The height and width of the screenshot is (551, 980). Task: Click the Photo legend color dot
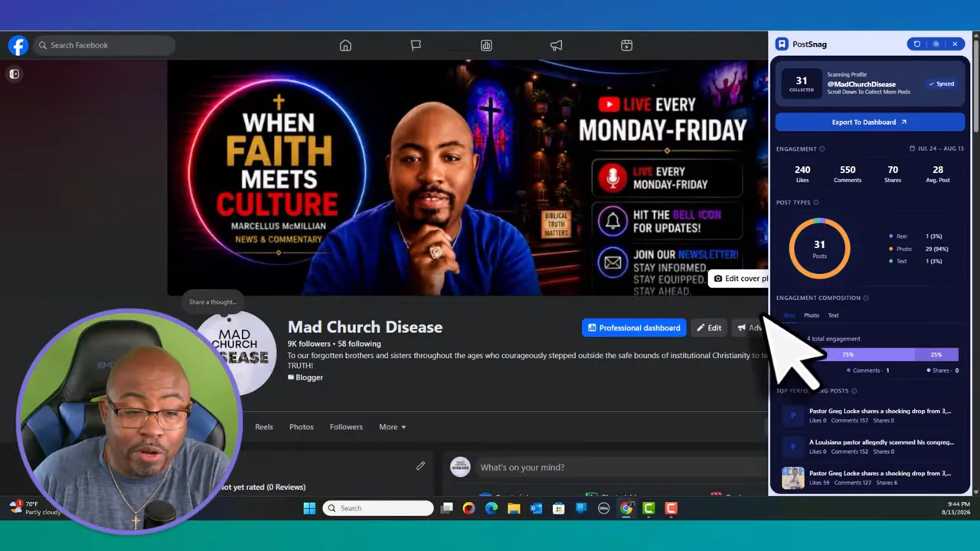pos(890,249)
